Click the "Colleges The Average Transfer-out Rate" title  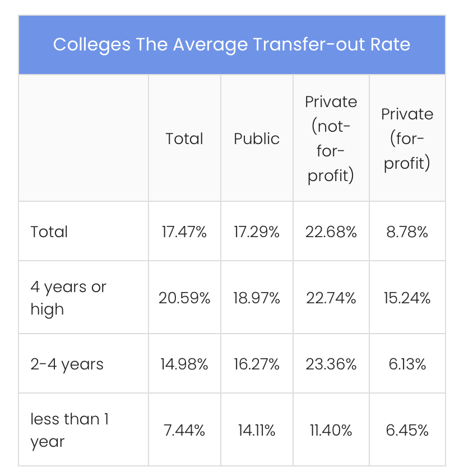(231, 45)
